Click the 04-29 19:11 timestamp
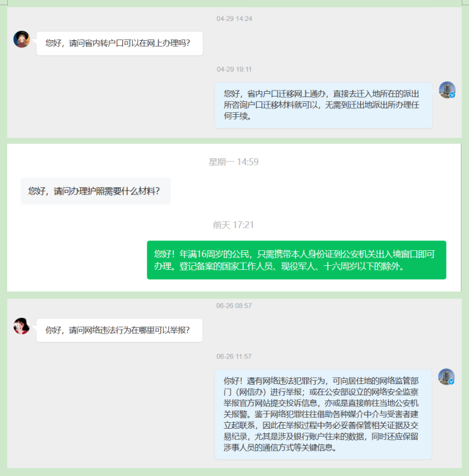The image size is (469, 476). (x=234, y=70)
